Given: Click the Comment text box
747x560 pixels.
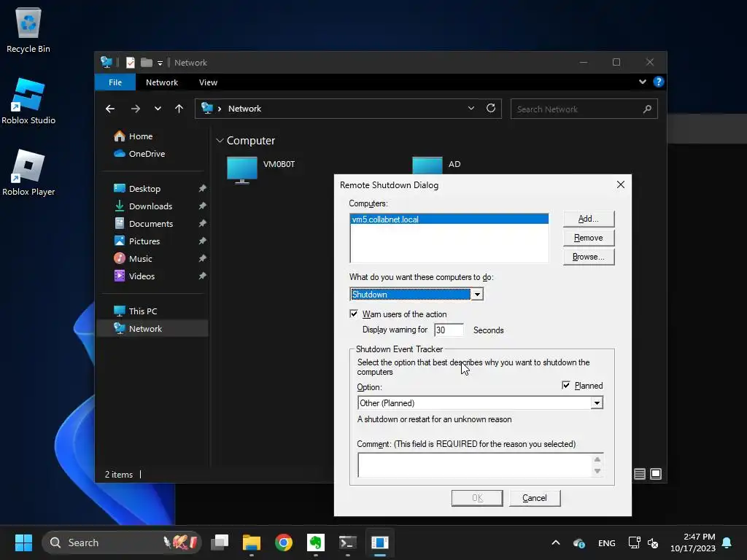Looking at the screenshot, I should click(475, 465).
